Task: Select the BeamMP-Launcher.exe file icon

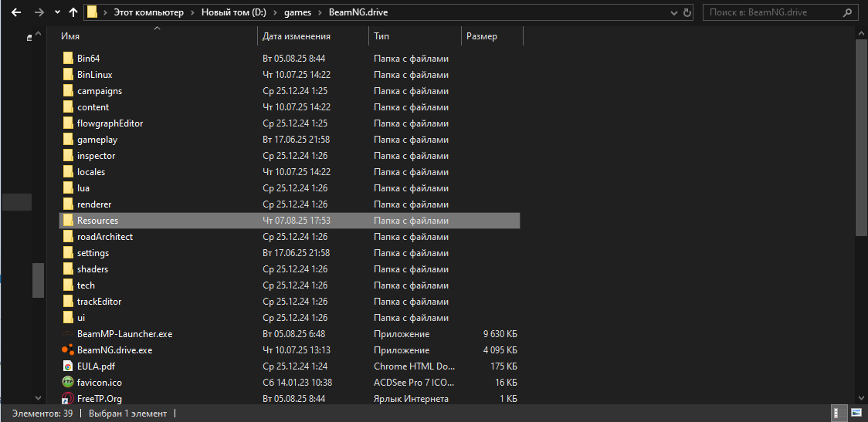Action: [67, 334]
